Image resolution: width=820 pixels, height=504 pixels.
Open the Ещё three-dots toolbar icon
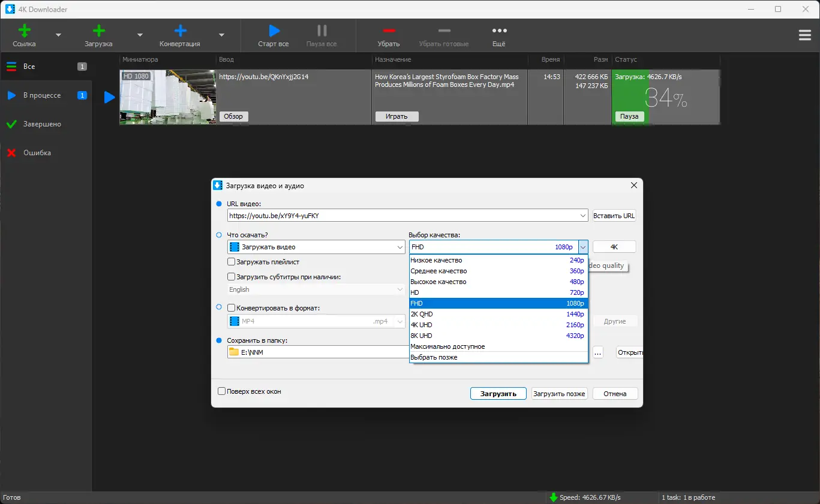click(x=499, y=31)
